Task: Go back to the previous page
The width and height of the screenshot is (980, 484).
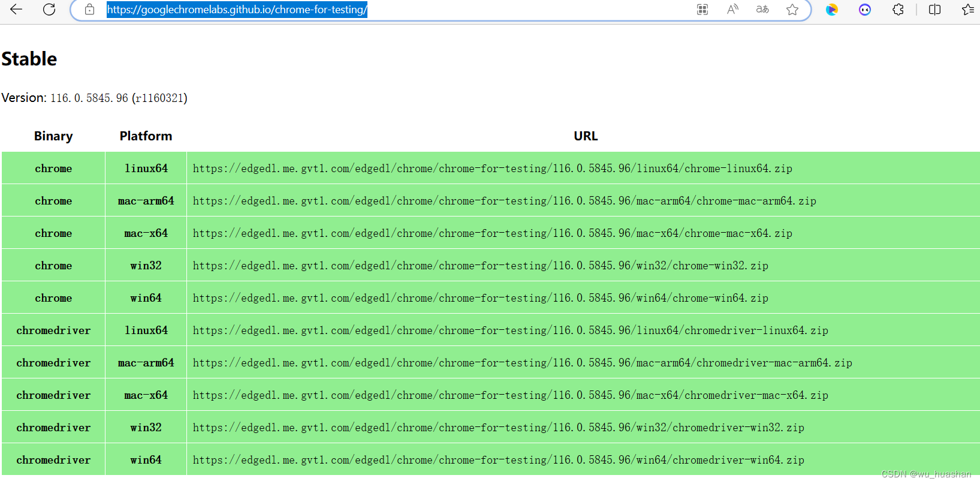Action: [x=16, y=10]
